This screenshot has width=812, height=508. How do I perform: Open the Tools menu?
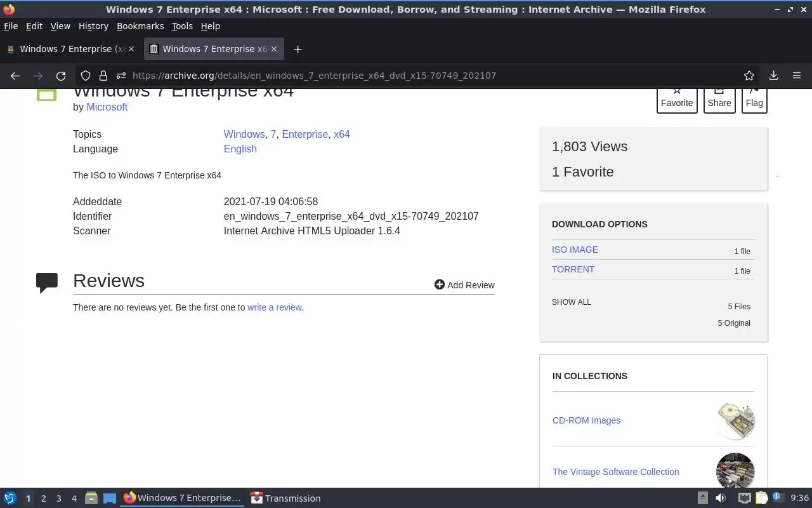tap(182, 26)
